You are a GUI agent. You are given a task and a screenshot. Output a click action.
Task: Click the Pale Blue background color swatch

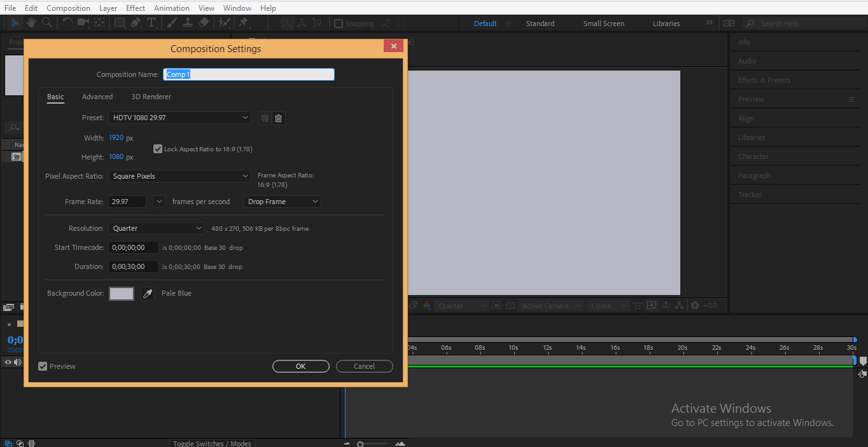[x=121, y=293]
